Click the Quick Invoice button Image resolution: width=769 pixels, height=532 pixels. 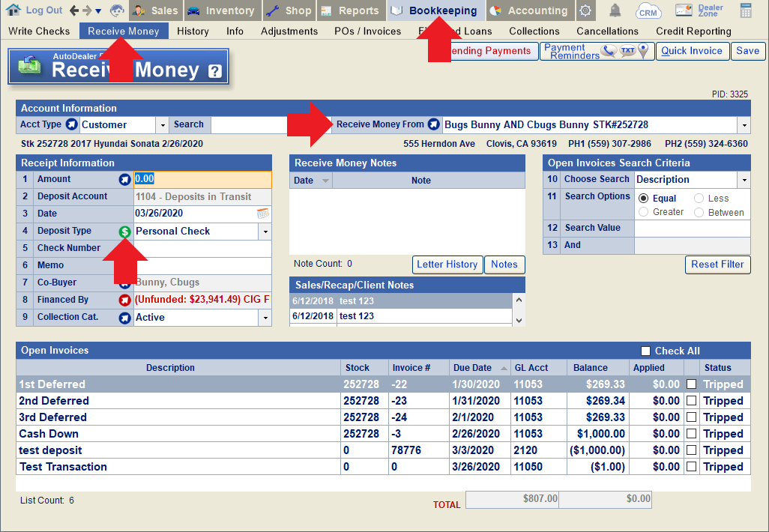click(692, 51)
